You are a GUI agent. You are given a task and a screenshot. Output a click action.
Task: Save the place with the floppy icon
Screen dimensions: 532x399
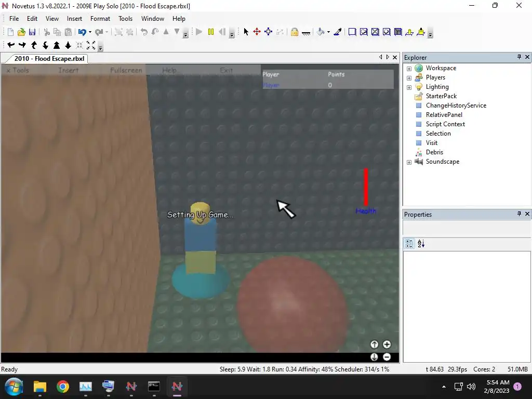tap(32, 32)
